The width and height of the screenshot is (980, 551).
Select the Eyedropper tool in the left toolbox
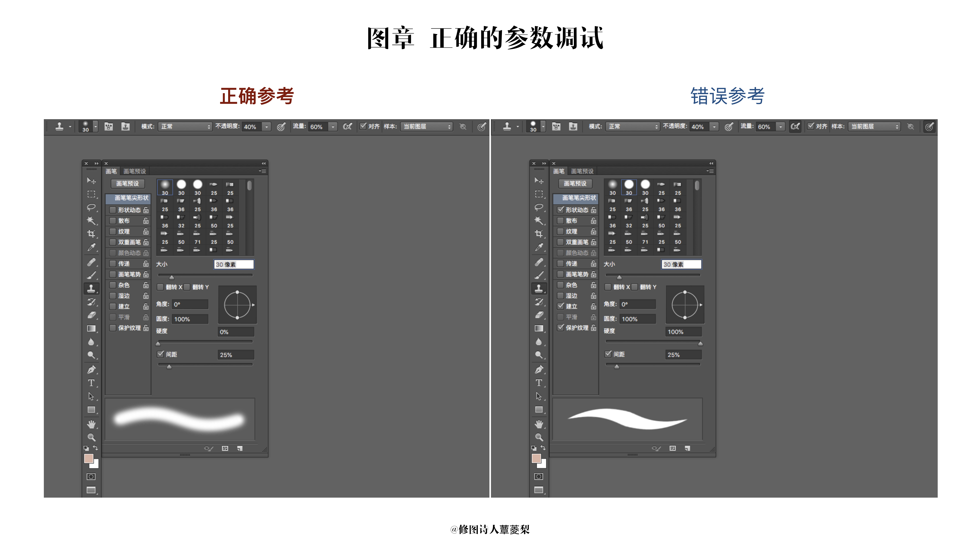point(91,248)
